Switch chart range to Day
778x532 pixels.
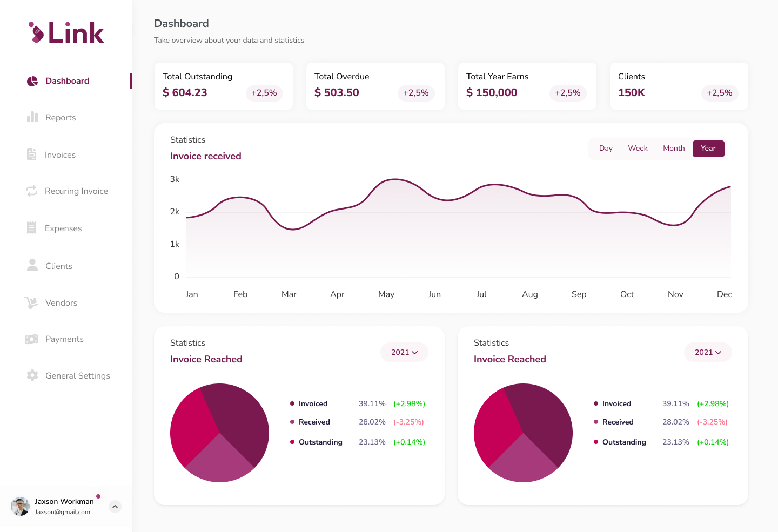point(606,149)
